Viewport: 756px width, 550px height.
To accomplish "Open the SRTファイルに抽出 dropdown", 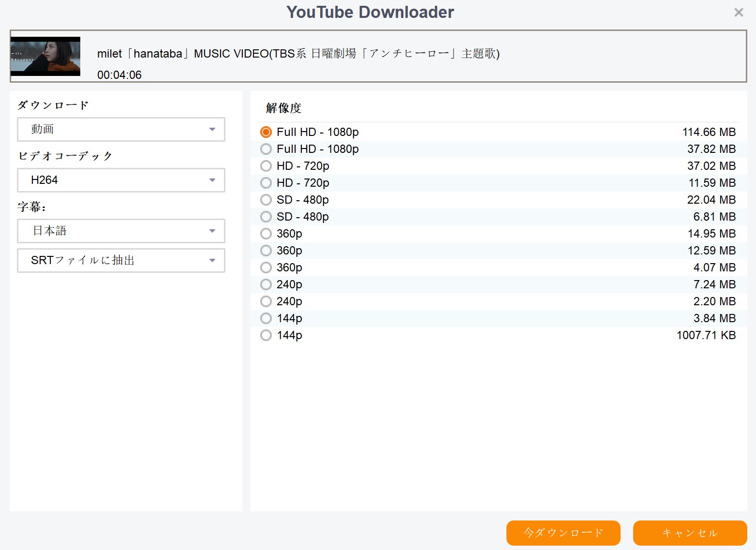I will (121, 260).
